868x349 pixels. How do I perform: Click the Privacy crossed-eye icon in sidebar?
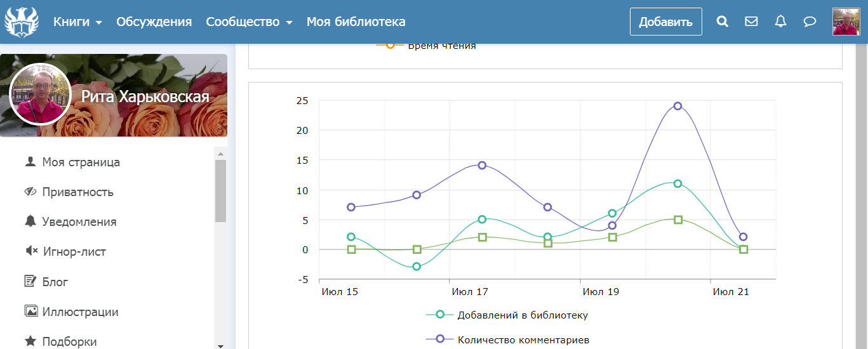pyautogui.click(x=30, y=192)
